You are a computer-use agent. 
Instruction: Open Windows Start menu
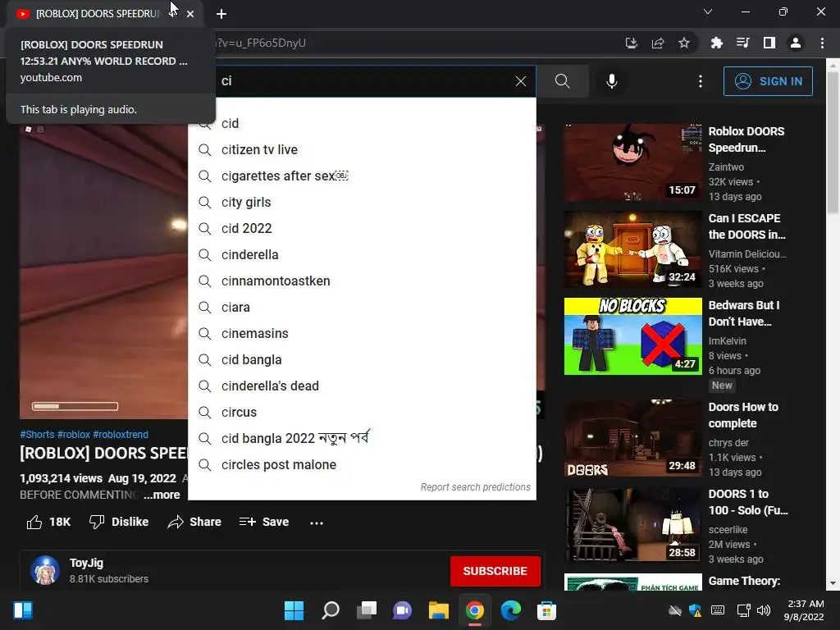tap(294, 610)
